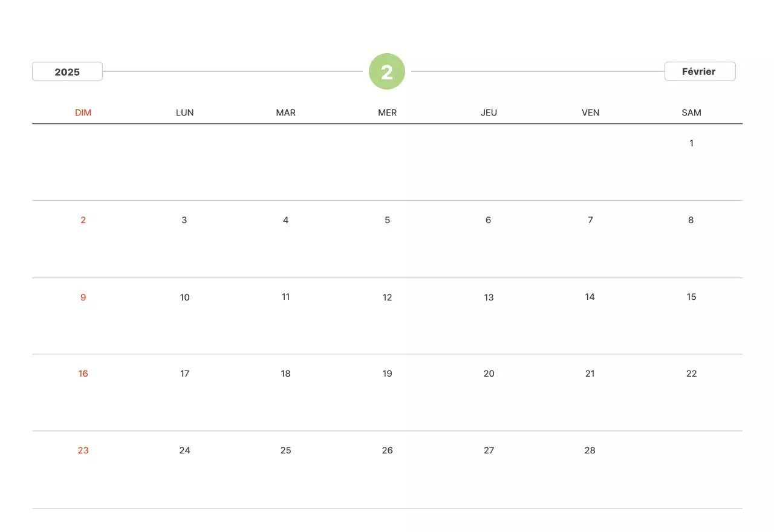The width and height of the screenshot is (774, 532).
Task: Click date 14 on Friday
Action: pyautogui.click(x=590, y=297)
